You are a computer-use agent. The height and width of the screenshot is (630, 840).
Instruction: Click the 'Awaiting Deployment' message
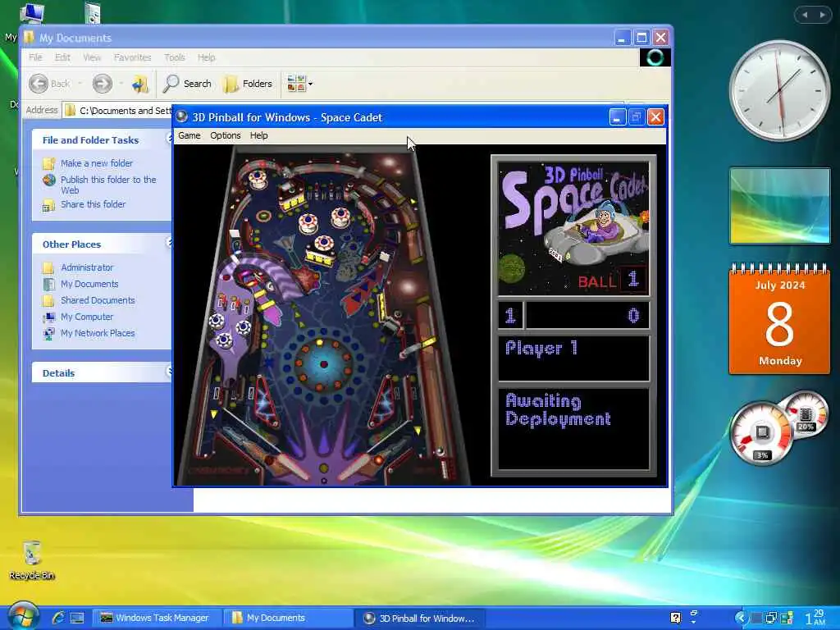coord(558,410)
